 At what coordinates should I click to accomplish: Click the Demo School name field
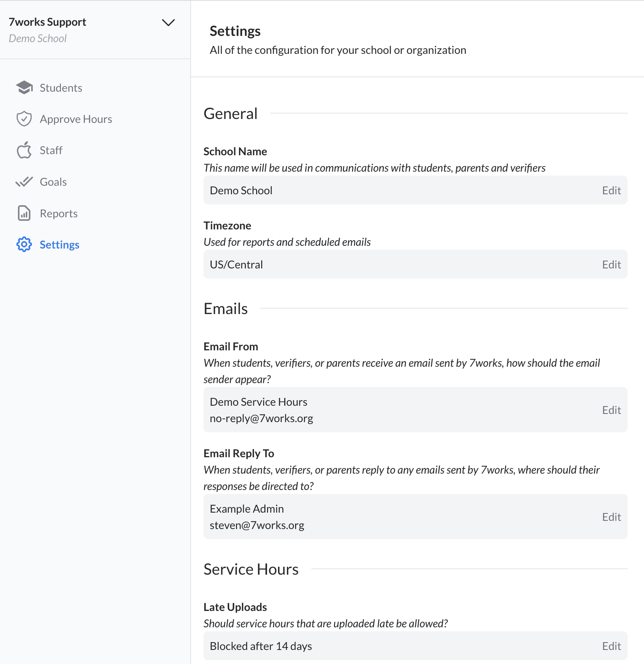(416, 190)
